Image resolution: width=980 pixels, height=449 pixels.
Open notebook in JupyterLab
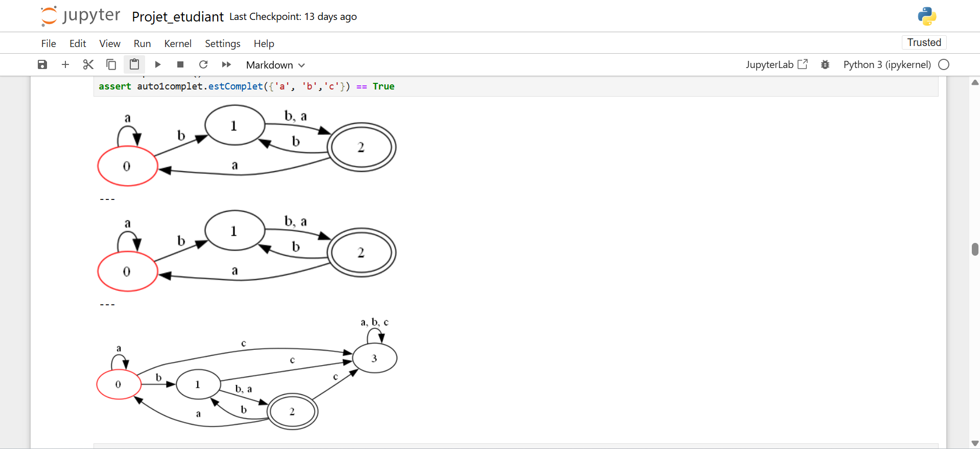776,64
